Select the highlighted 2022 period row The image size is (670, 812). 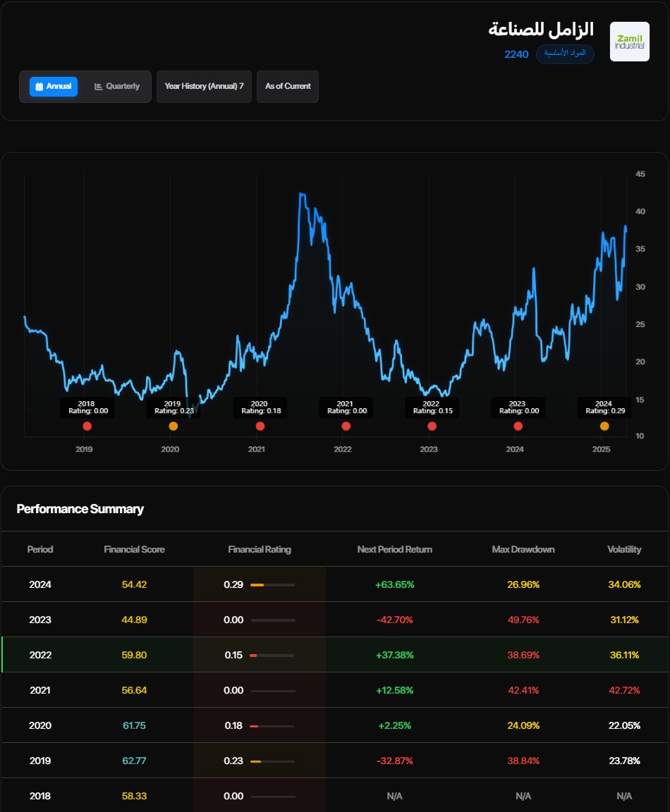335,655
